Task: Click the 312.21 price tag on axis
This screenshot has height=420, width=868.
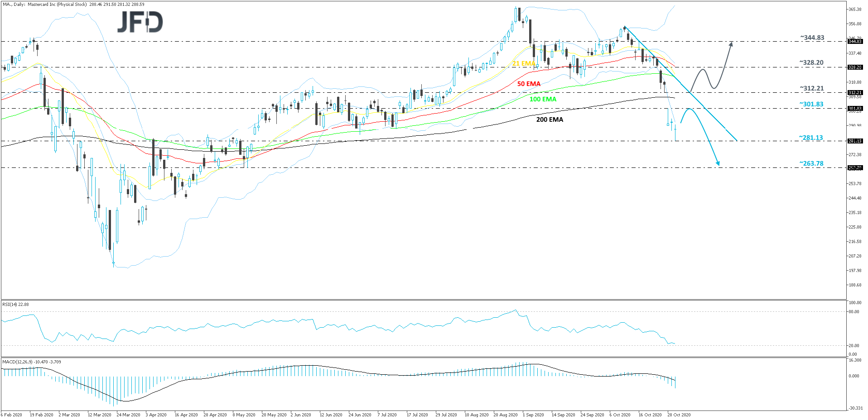Action: [x=855, y=93]
